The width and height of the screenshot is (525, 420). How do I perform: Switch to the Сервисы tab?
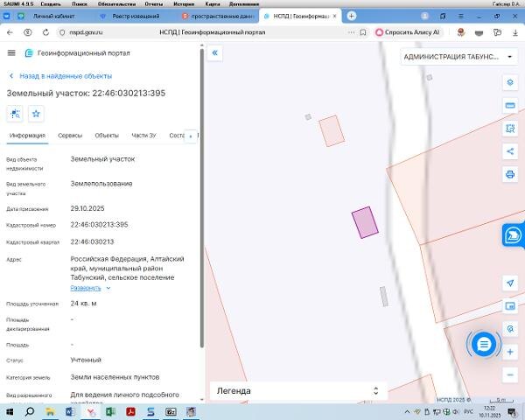click(70, 136)
